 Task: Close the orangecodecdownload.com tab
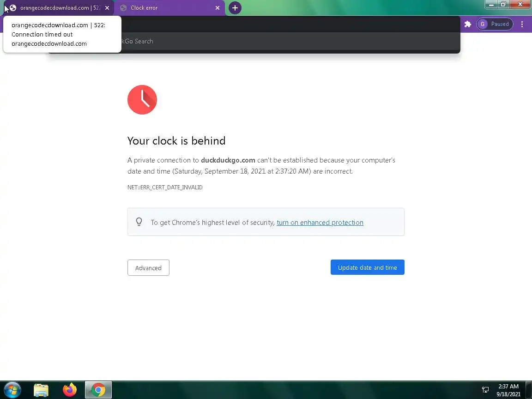pos(107,8)
